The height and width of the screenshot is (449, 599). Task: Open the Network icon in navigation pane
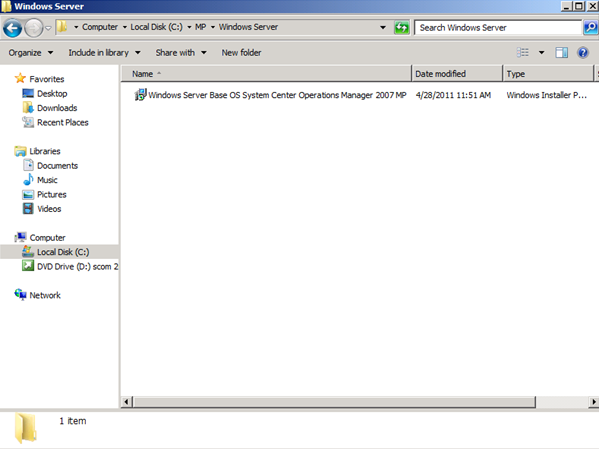point(20,295)
